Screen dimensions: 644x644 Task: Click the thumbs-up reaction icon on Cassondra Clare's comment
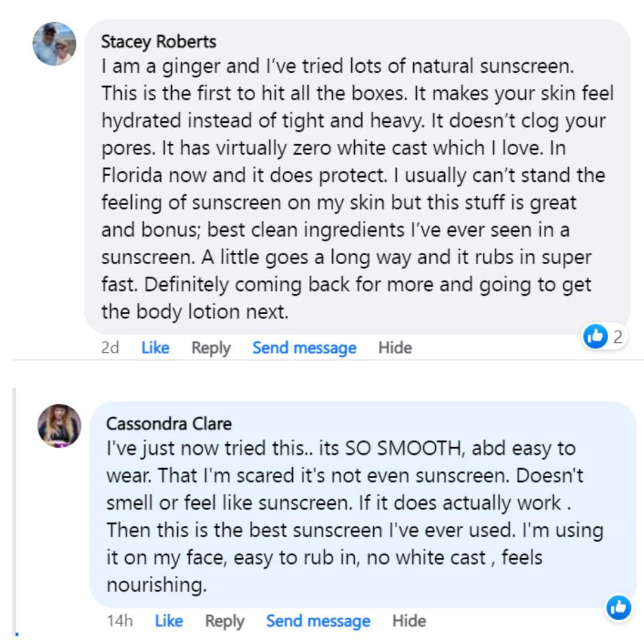tap(618, 608)
